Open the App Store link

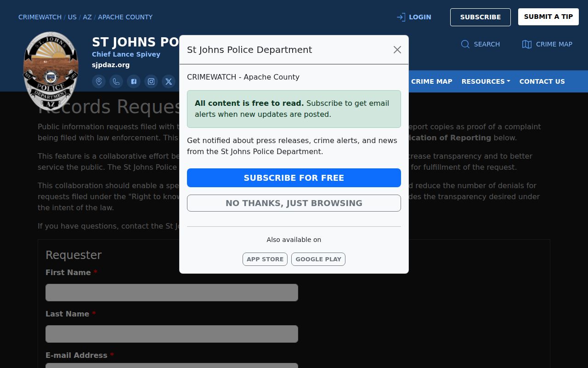[x=265, y=259]
